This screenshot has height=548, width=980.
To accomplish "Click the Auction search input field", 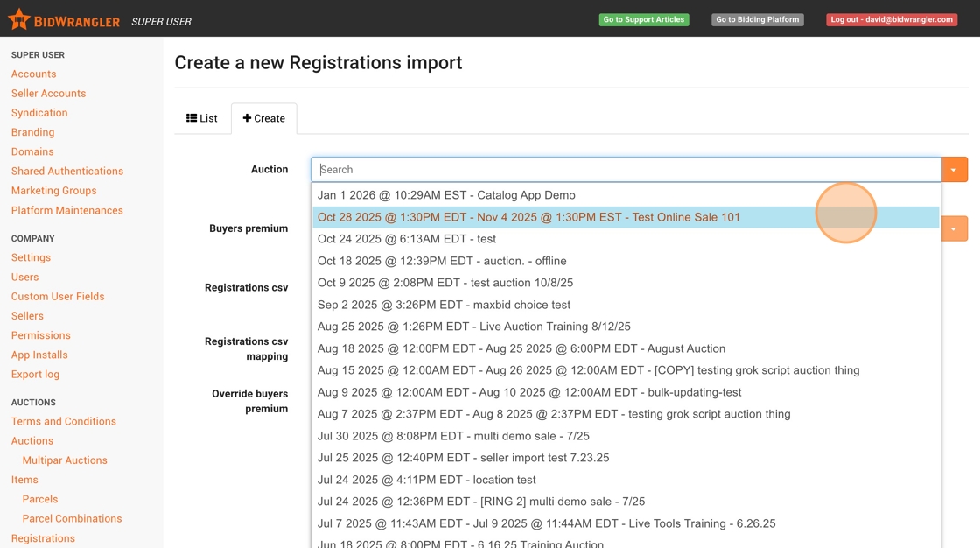I will coord(625,170).
